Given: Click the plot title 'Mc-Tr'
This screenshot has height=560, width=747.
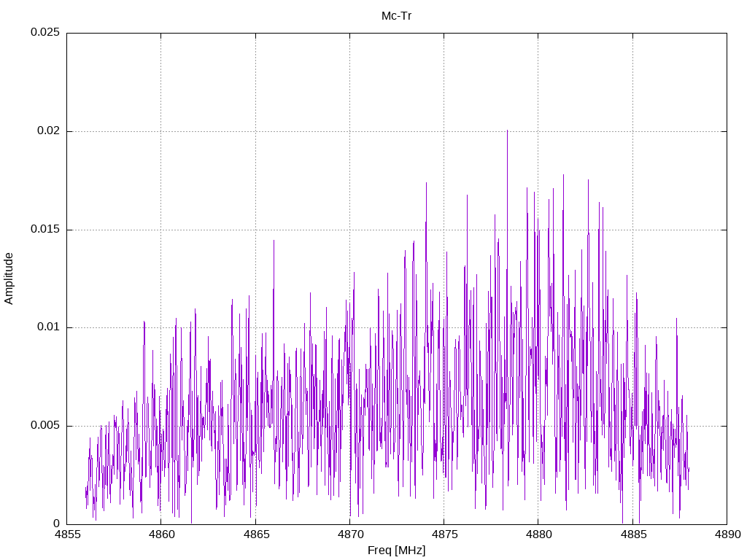Looking at the screenshot, I should [396, 16].
